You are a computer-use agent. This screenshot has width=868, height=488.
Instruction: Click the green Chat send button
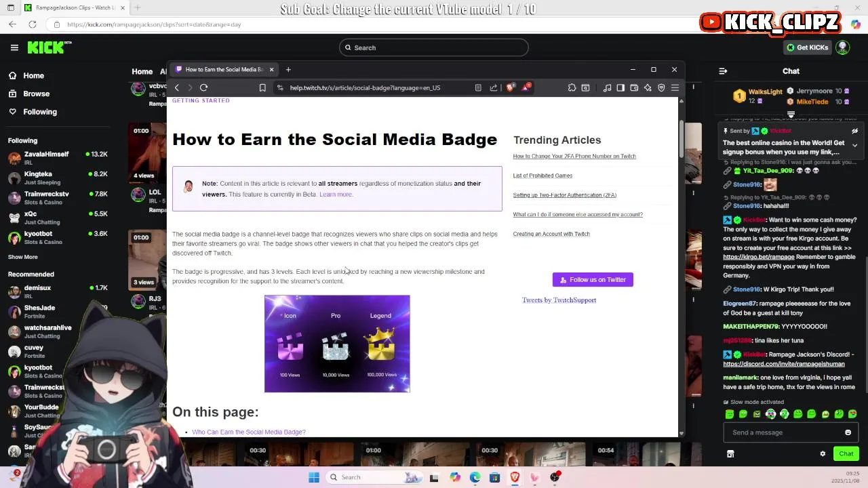[x=846, y=453]
